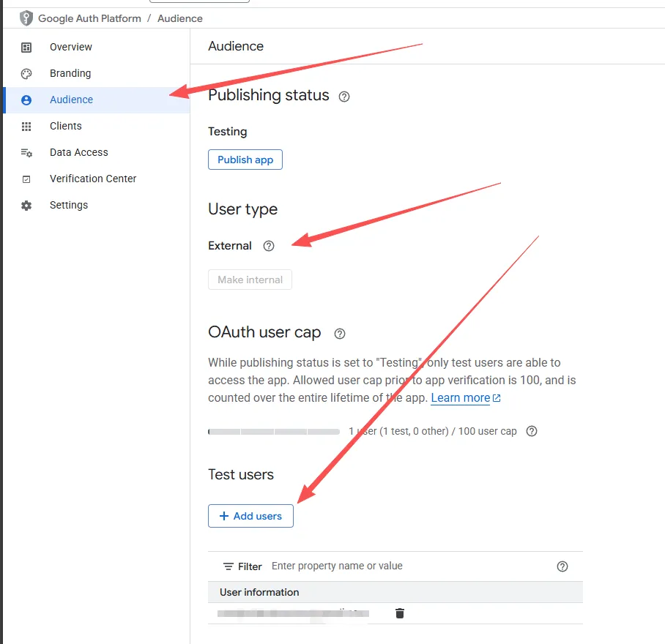The width and height of the screenshot is (665, 644).
Task: Open Overview in the sidebar
Action: tap(97, 47)
